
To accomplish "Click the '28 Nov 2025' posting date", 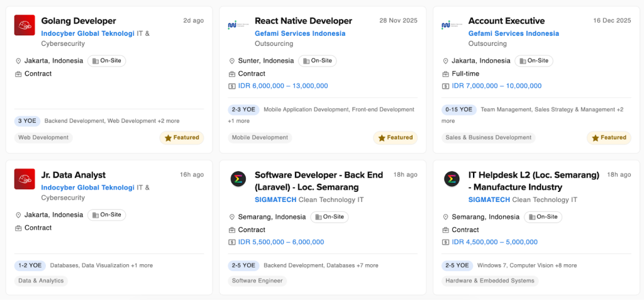I will (398, 21).
